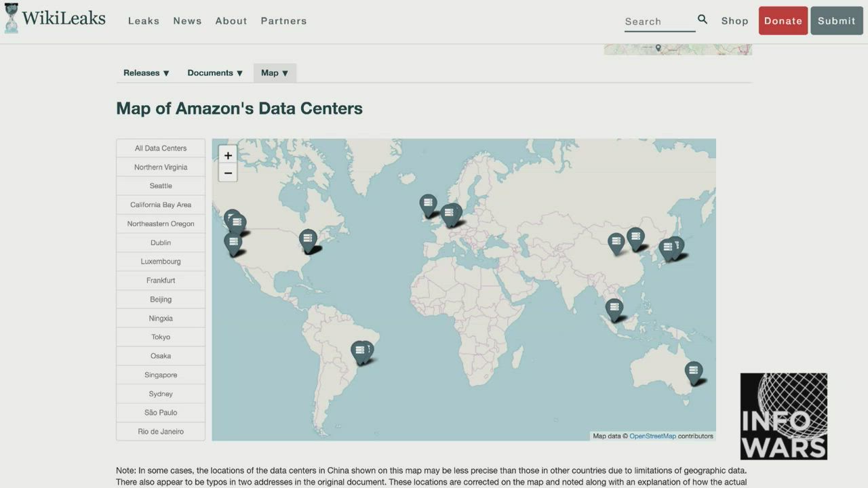The width and height of the screenshot is (868, 488).
Task: Click the Ningxia data center marker in China
Action: coord(616,242)
